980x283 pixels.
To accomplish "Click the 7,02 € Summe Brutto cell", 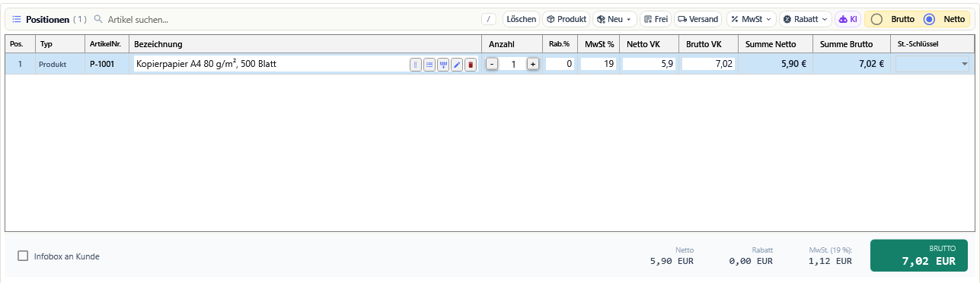I will [851, 65].
